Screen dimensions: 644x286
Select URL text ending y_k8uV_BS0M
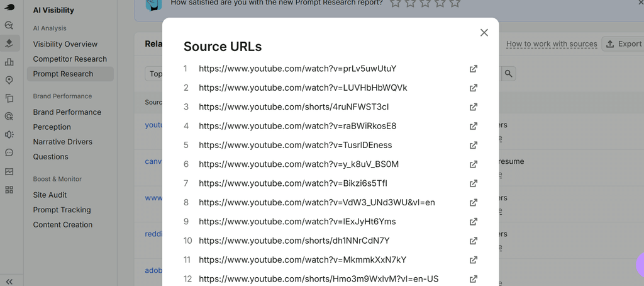click(x=299, y=164)
